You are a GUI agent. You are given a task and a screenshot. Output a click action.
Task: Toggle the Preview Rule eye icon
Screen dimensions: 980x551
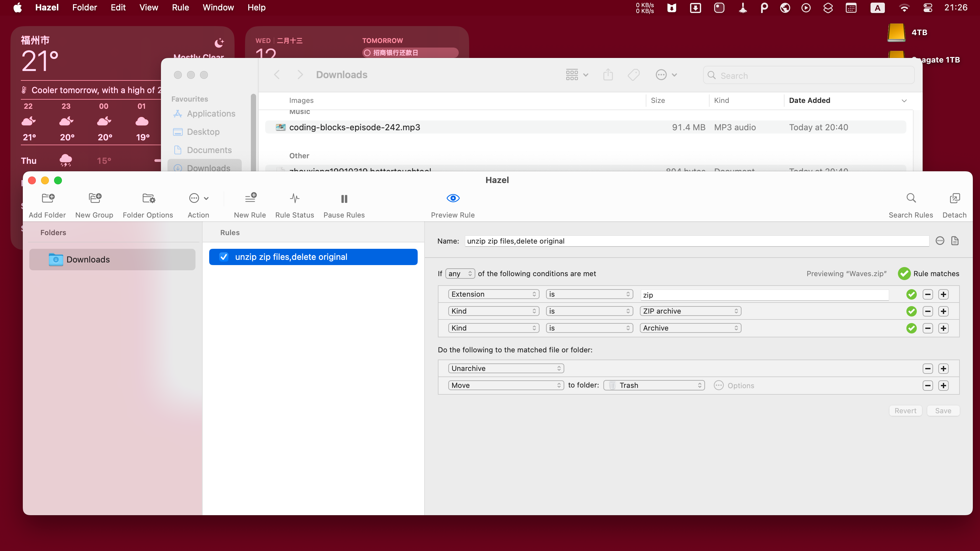[453, 198]
